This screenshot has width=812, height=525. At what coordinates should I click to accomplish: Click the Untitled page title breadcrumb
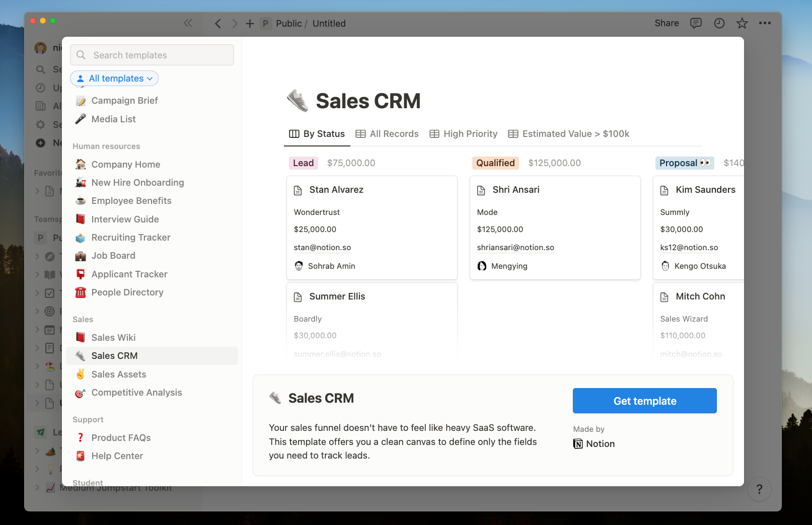click(329, 24)
